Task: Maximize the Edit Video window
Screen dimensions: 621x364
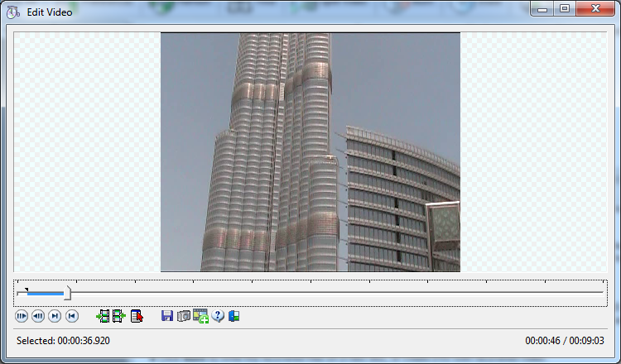Action: click(x=565, y=9)
